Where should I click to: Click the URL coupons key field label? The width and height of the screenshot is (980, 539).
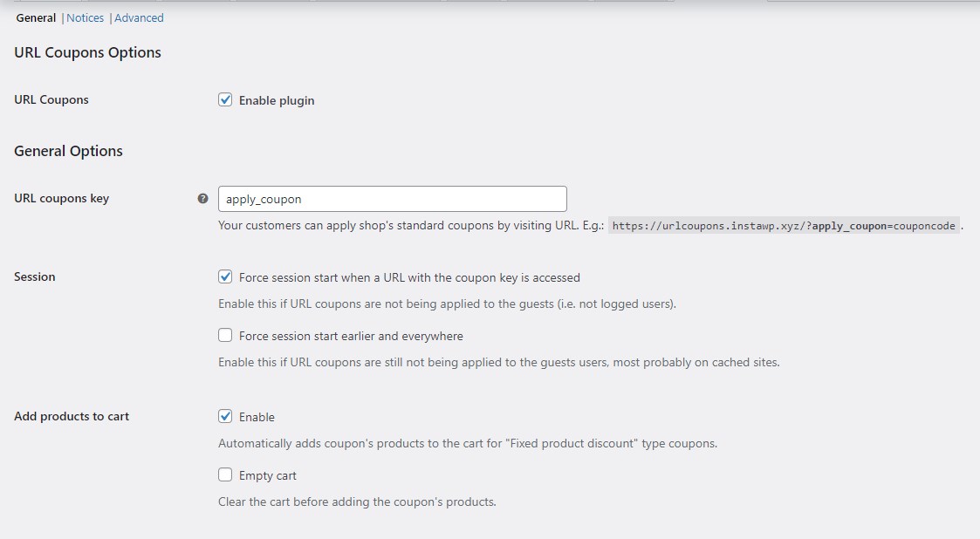click(x=61, y=198)
